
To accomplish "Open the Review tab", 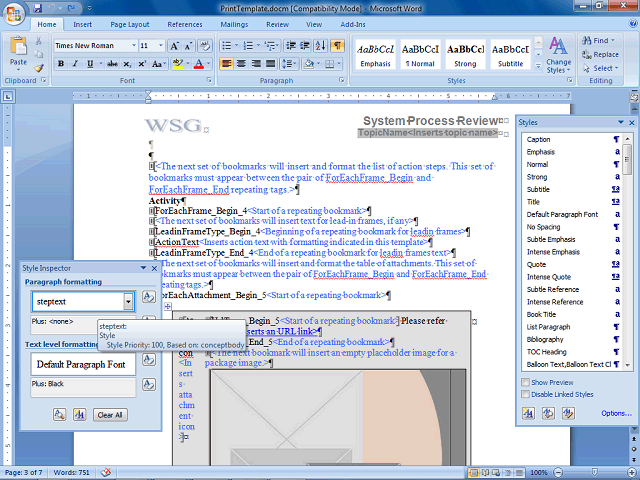I will point(278,24).
